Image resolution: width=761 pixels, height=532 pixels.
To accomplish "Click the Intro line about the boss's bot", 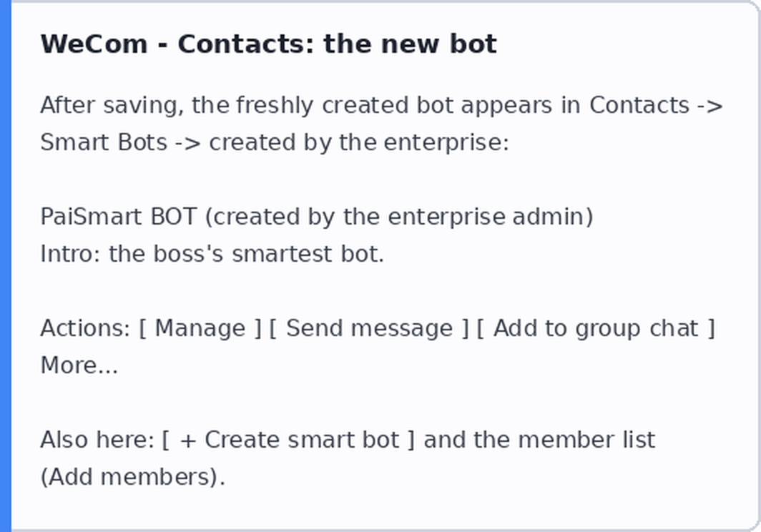I will pyautogui.click(x=212, y=254).
